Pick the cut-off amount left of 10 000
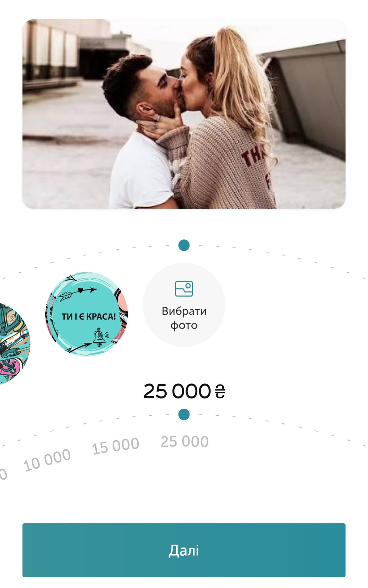Viewport: 368px width, 588px height. pos(3,474)
